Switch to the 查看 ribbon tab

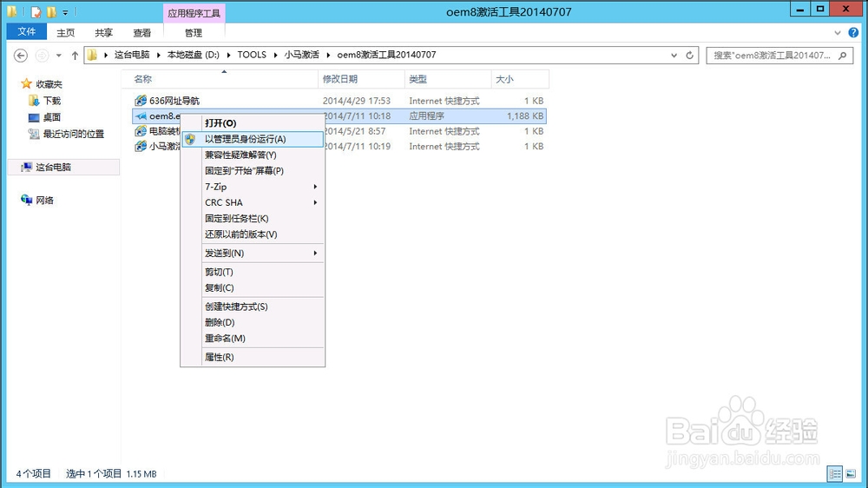coord(141,33)
